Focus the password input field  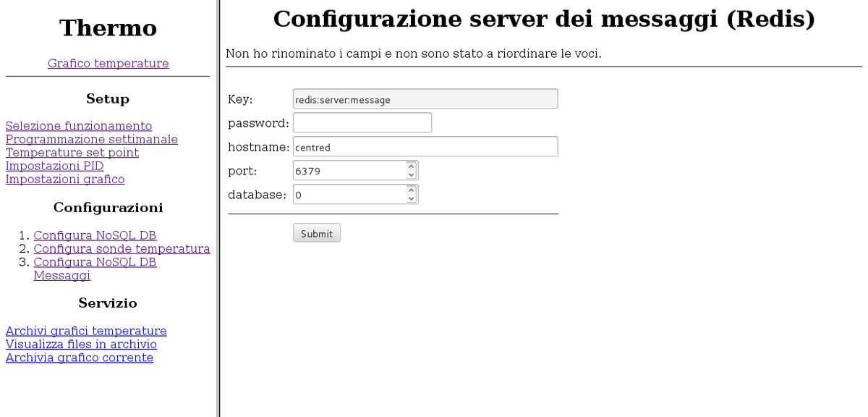362,123
